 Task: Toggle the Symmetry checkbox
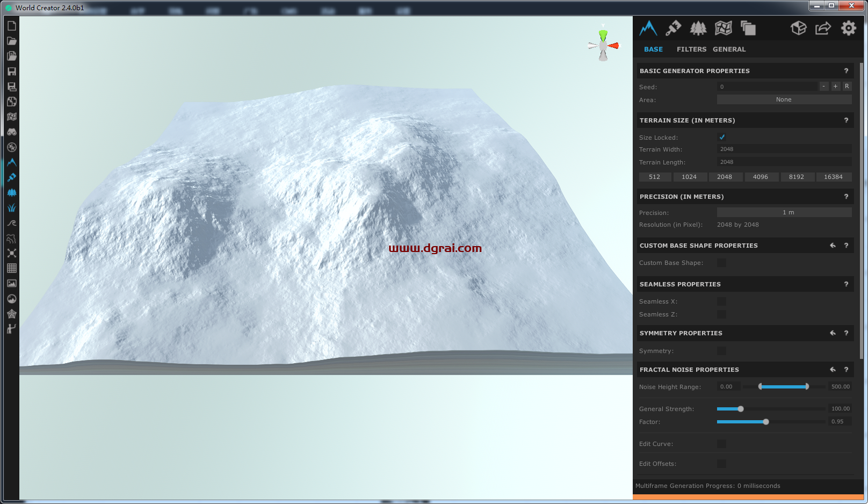pyautogui.click(x=721, y=350)
